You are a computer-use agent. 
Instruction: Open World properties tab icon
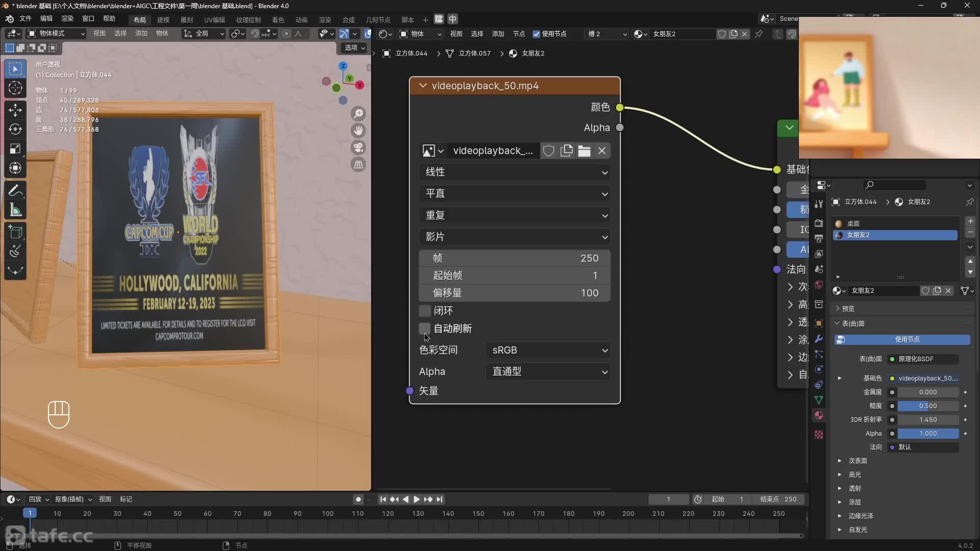tap(819, 285)
